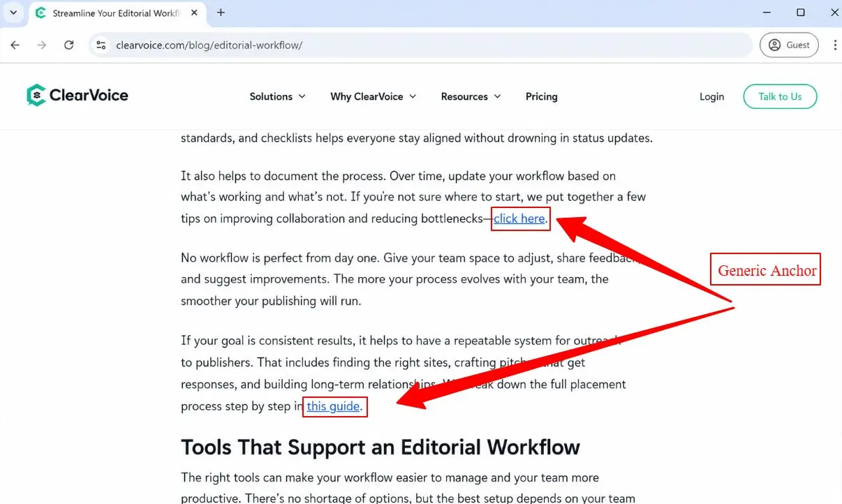Open the tab search dropdown arrow
842x504 pixels.
[13, 13]
